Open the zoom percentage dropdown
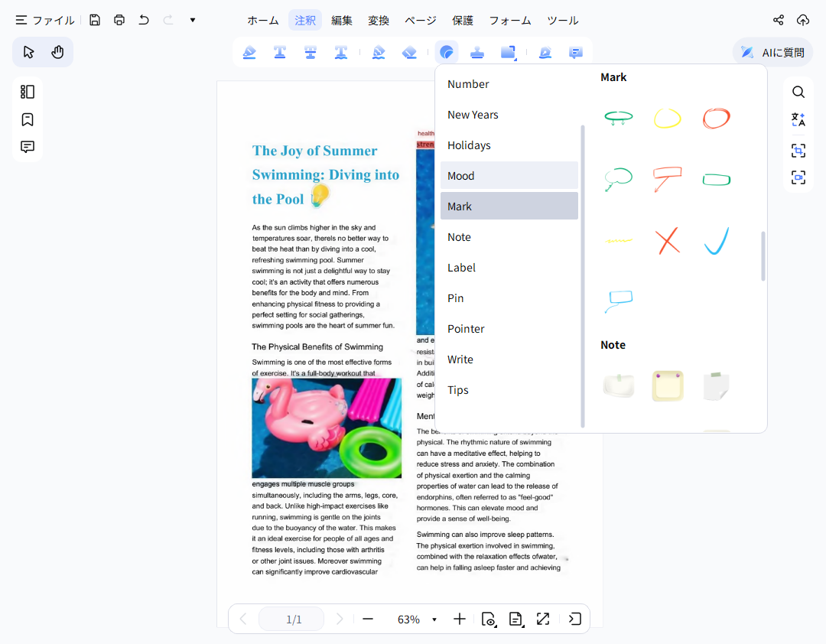This screenshot has width=826, height=644. pos(434,620)
